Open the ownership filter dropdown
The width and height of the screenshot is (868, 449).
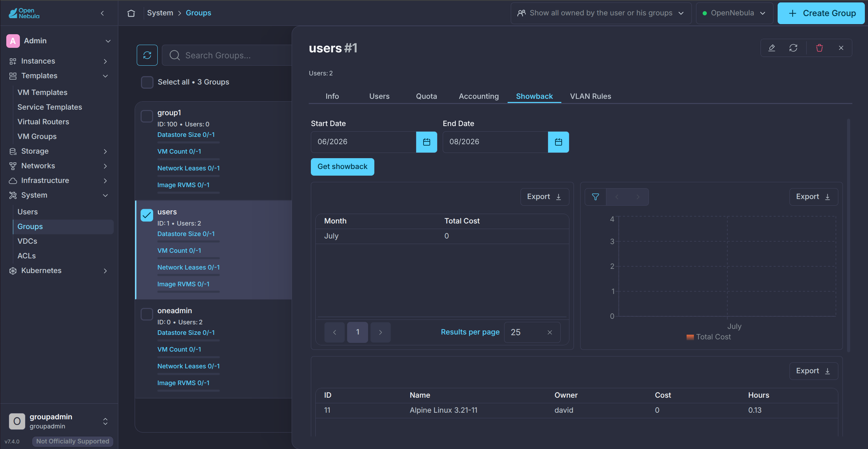601,13
